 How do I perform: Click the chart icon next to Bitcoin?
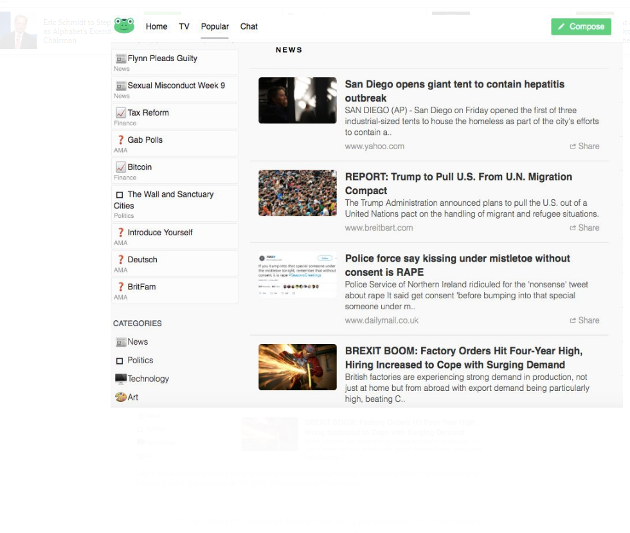coord(121,167)
